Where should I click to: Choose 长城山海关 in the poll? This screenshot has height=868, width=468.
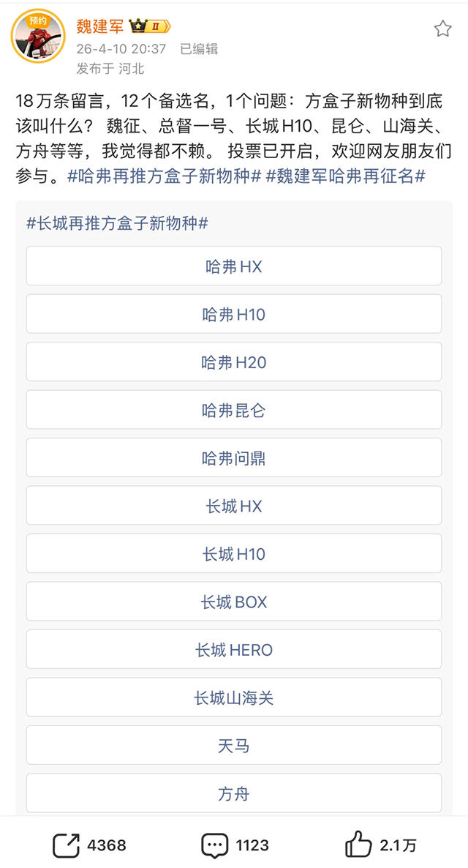click(234, 698)
